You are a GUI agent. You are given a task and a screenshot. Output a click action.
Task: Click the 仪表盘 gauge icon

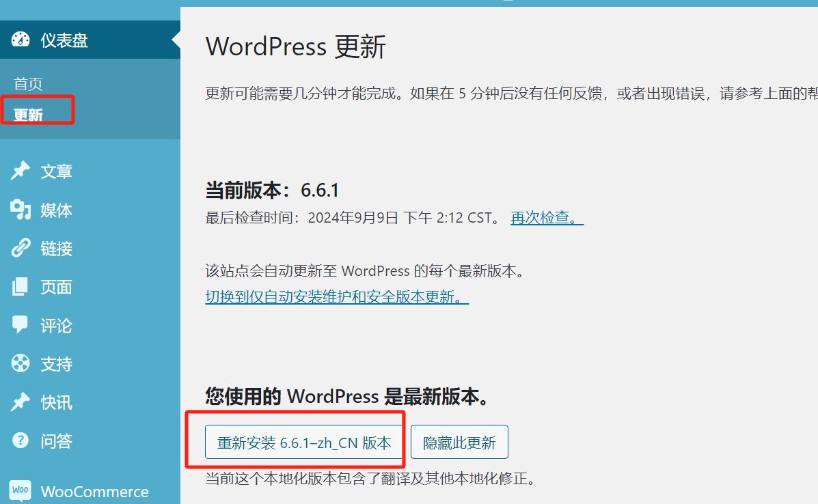(21, 40)
